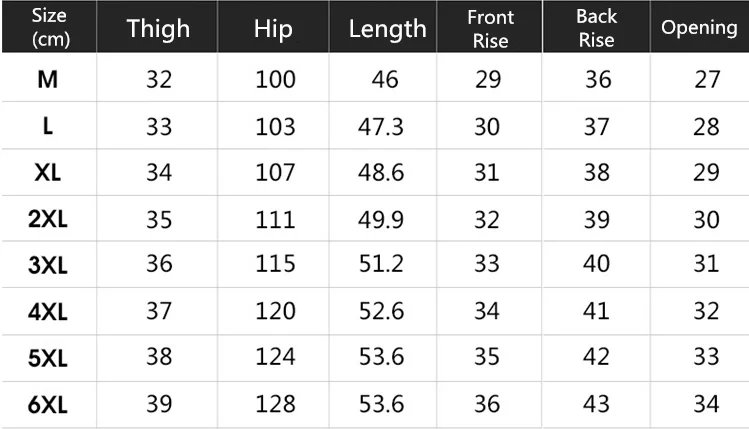Click the hip value 111 cell

coord(275,220)
